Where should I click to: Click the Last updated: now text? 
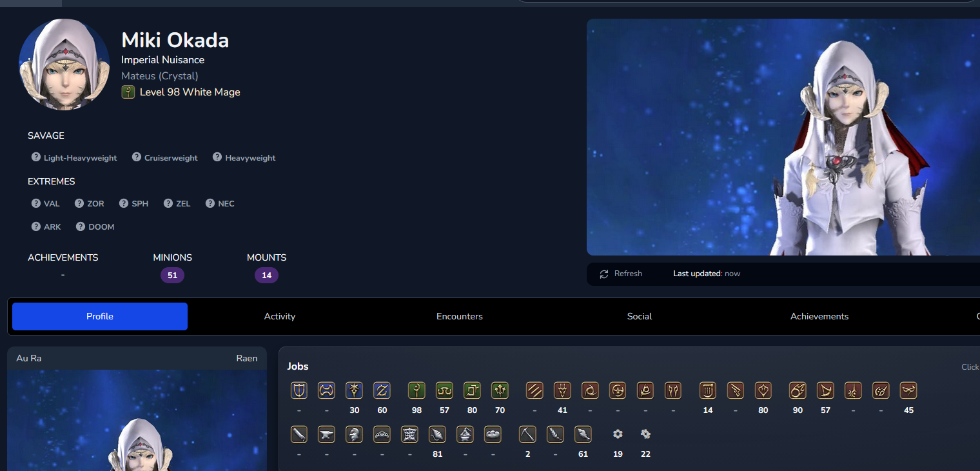coord(707,274)
